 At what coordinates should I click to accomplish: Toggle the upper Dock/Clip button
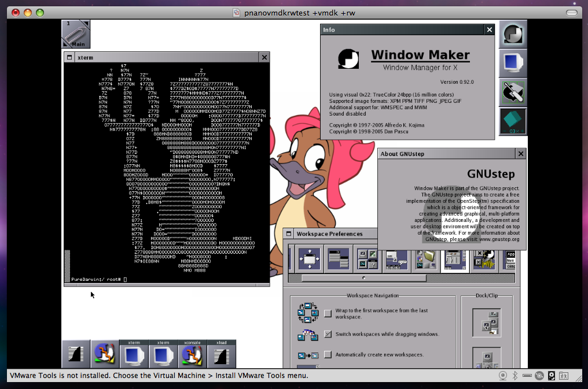[x=486, y=323]
